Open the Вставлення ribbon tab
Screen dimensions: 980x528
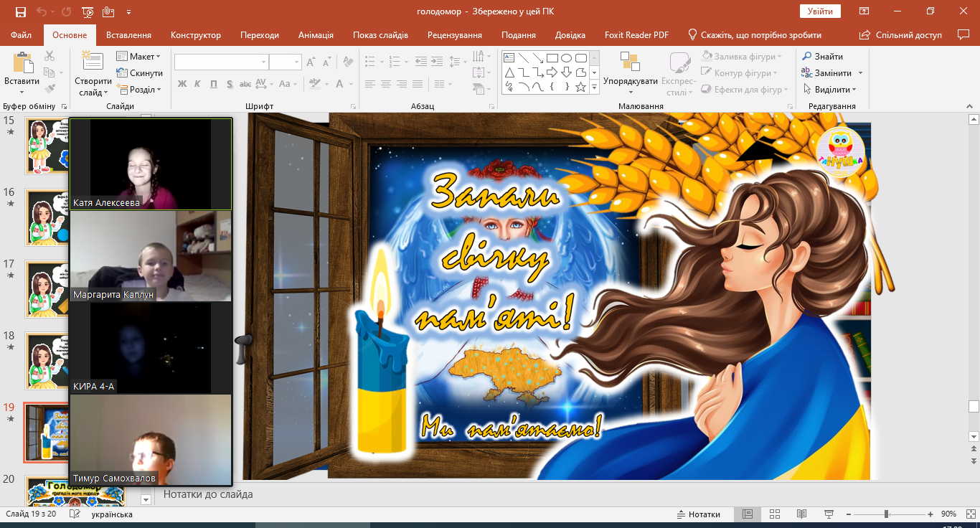click(128, 35)
